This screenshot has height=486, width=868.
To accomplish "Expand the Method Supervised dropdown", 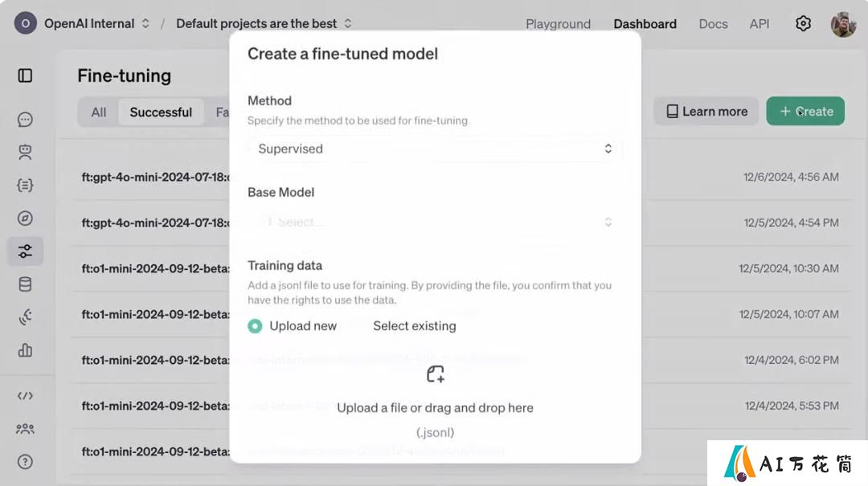I will tap(435, 149).
